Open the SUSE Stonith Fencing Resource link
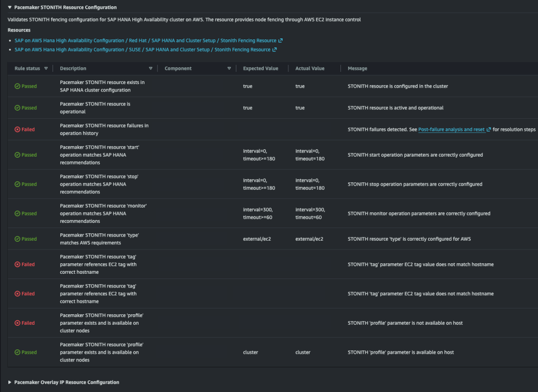The width and height of the screenshot is (538, 392). point(142,50)
